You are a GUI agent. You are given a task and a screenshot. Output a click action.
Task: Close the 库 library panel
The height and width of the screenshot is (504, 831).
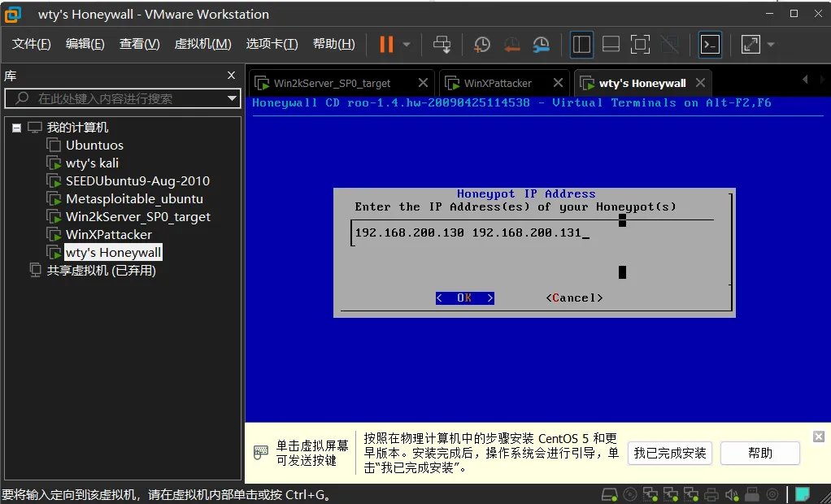tap(231, 76)
